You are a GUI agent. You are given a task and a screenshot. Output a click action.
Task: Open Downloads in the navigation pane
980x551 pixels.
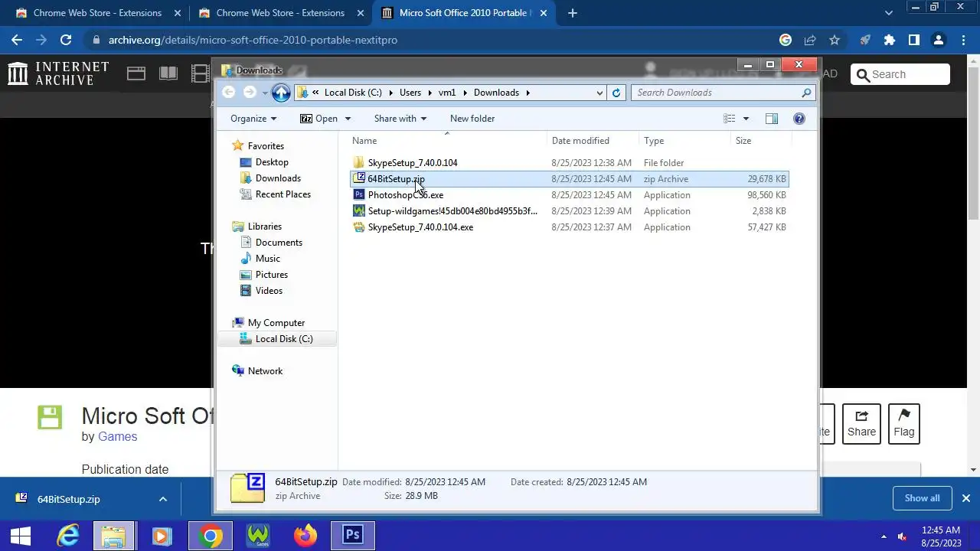(x=278, y=178)
